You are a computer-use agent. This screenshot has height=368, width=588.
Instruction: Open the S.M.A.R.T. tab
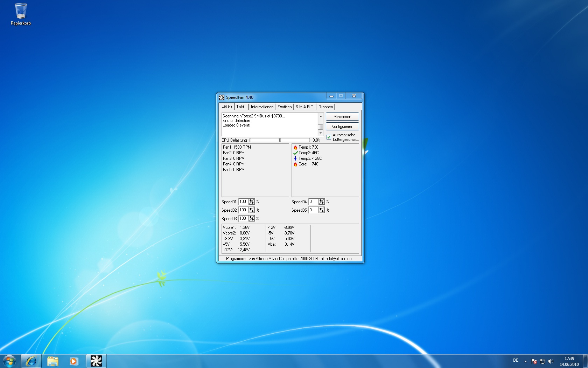coord(305,107)
